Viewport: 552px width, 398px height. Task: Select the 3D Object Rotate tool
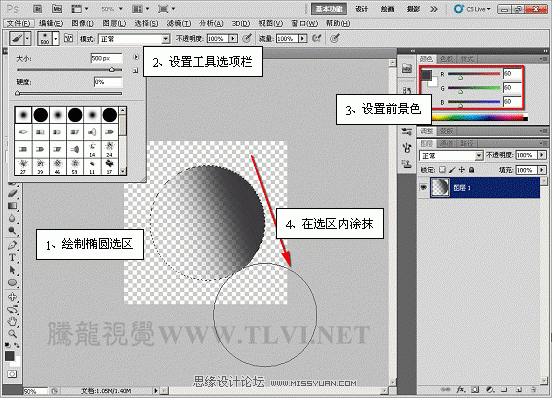pyautogui.click(x=12, y=297)
